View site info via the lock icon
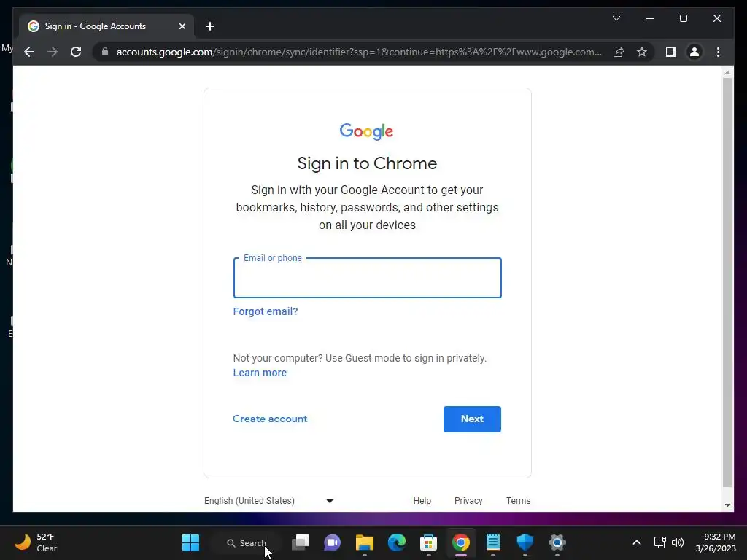This screenshot has width=747, height=560. (105, 52)
